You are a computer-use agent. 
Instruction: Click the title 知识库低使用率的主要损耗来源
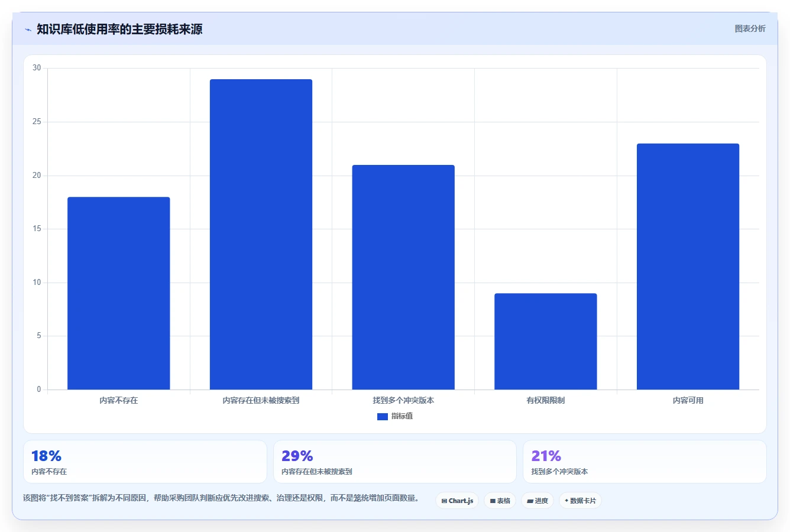[x=119, y=29]
